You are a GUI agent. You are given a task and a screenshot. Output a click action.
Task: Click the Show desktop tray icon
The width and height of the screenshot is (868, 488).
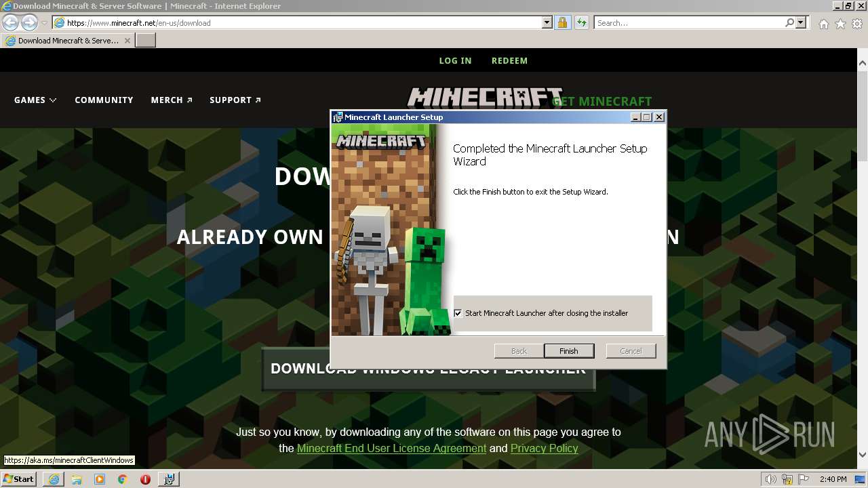(x=861, y=479)
